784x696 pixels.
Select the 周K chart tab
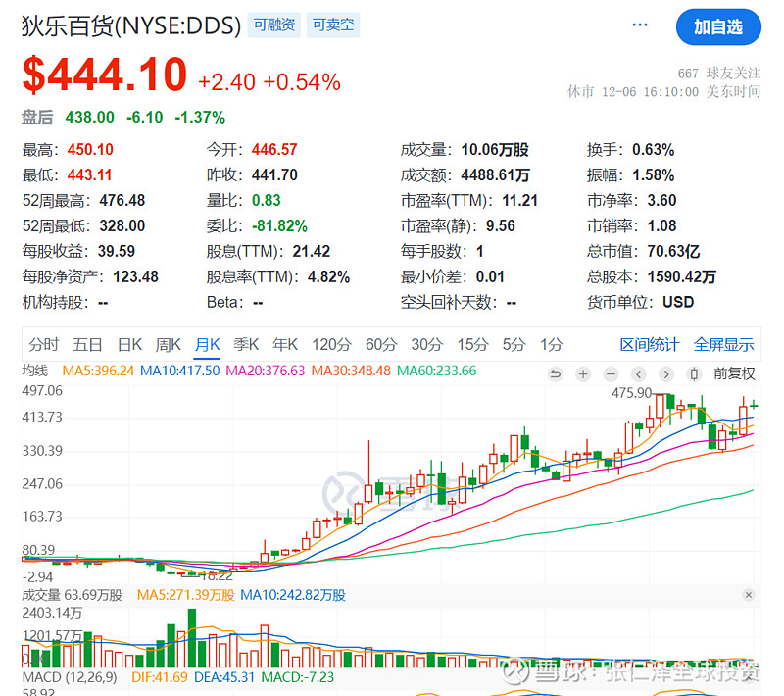pos(168,344)
